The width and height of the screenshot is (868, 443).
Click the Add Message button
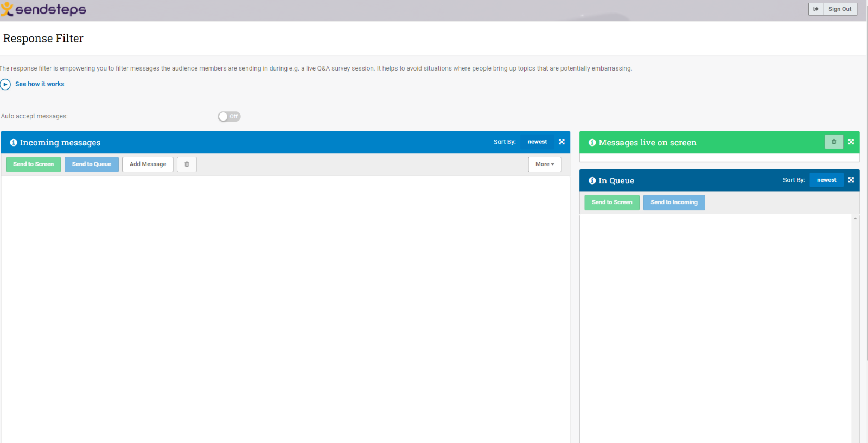pos(148,164)
